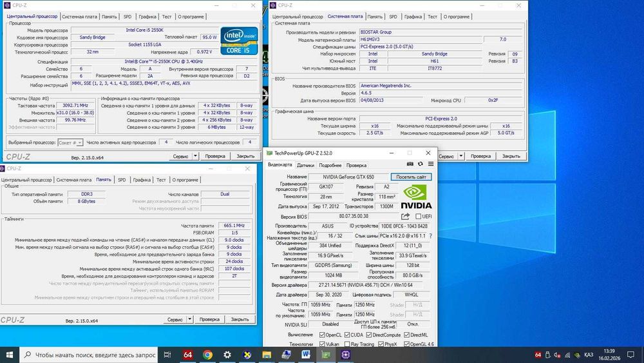Viewport: 644px width, 363px height.
Task: Click the bus interface question mark icon
Action: pos(430,236)
